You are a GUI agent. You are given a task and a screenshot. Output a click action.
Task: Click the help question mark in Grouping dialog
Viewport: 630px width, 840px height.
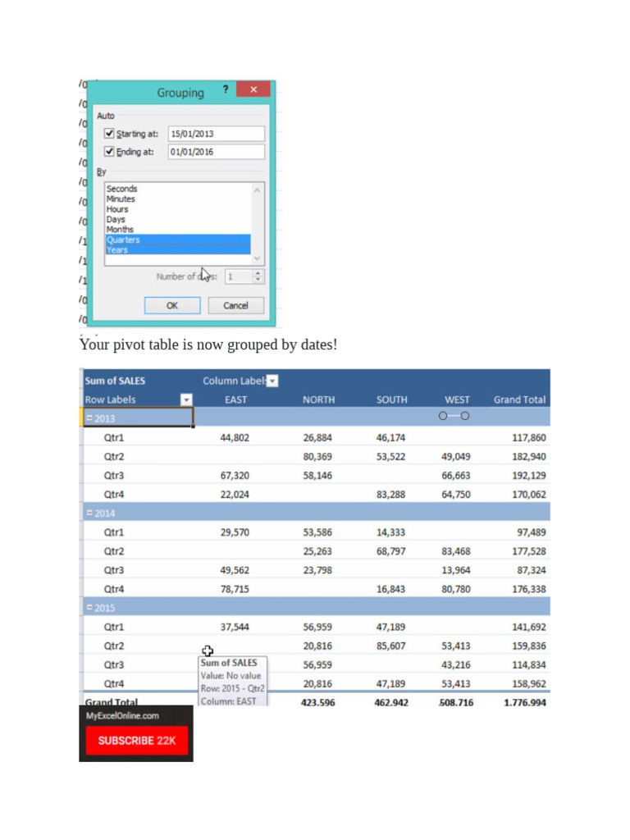pyautogui.click(x=226, y=89)
